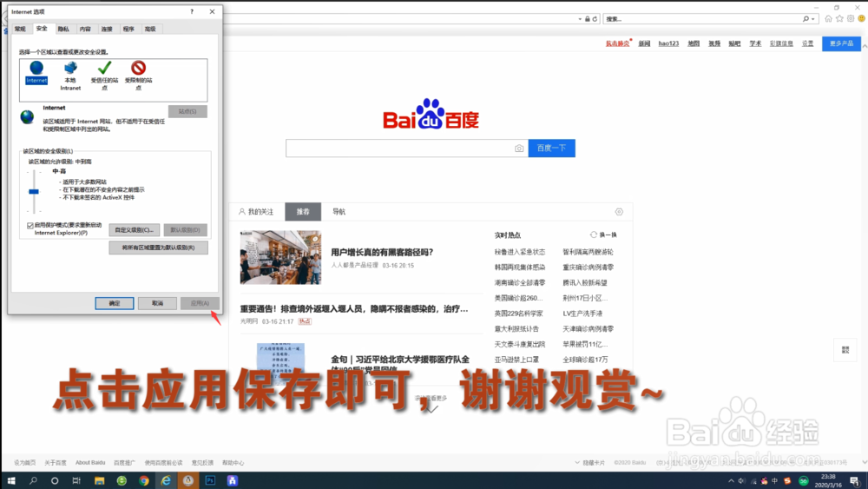Click the 百度一下 search button
The height and width of the screenshot is (489, 868).
coord(551,149)
